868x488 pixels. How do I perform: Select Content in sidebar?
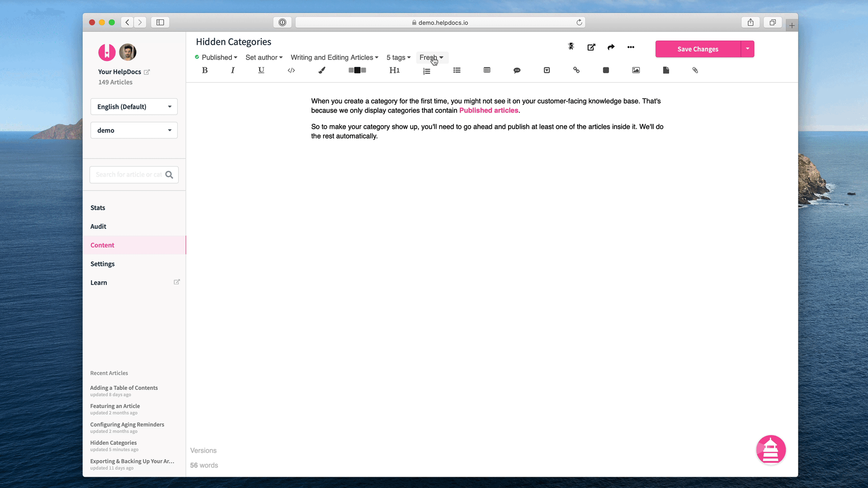point(134,245)
